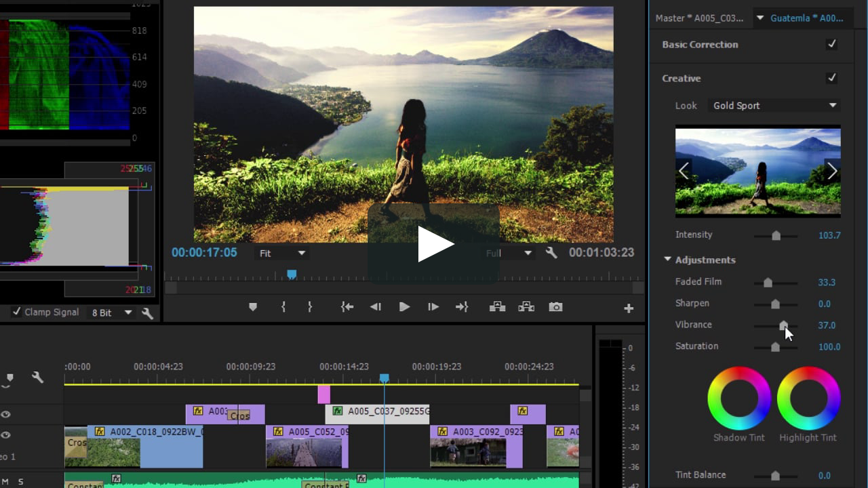The image size is (868, 488).
Task: Click the Sharpen value 0.0
Action: click(824, 304)
